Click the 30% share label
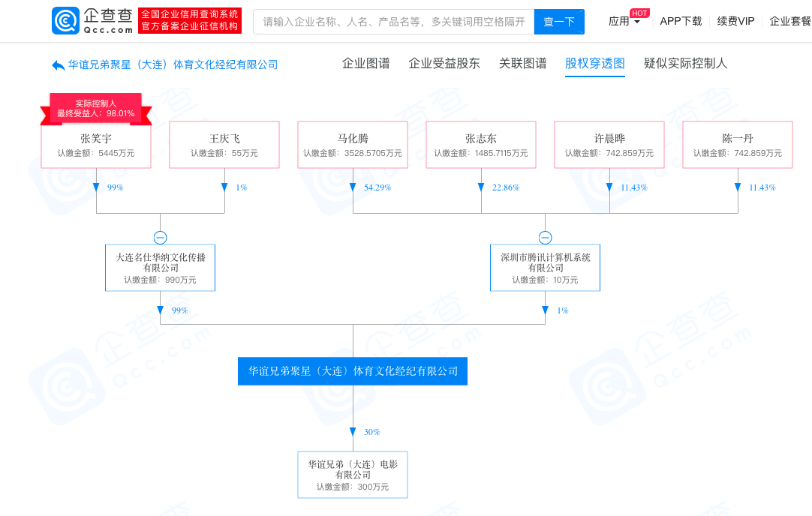Screen dimensions: 812x516 click(x=371, y=432)
